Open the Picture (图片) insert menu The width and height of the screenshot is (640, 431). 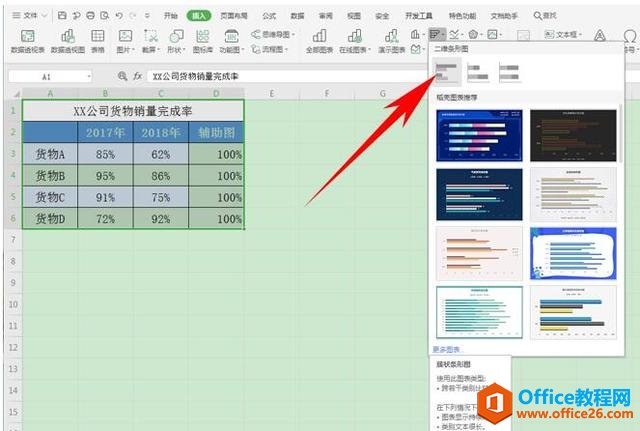point(125,42)
